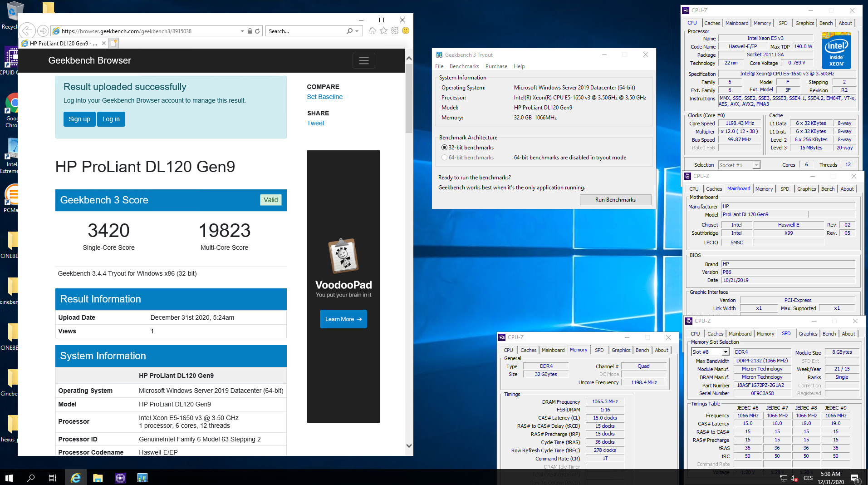Image resolution: width=868 pixels, height=485 pixels.
Task: Click Internet Explorer taskbar icon
Action: coord(75,478)
